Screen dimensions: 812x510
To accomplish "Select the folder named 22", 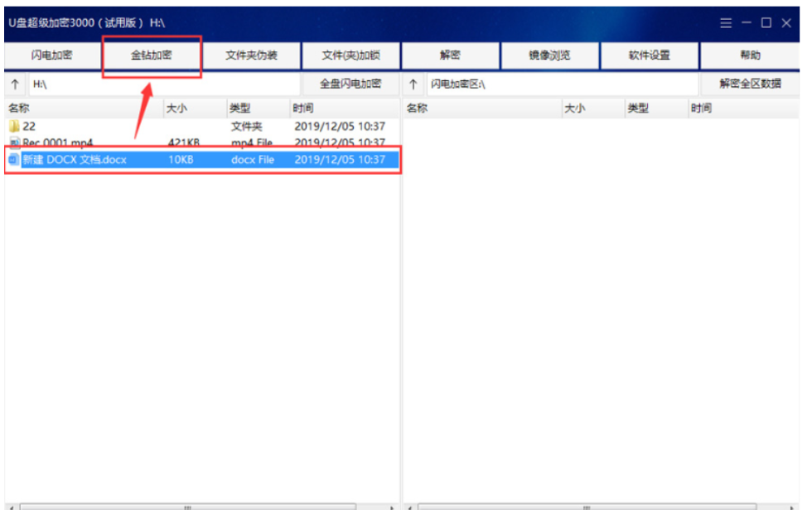I will [x=29, y=127].
